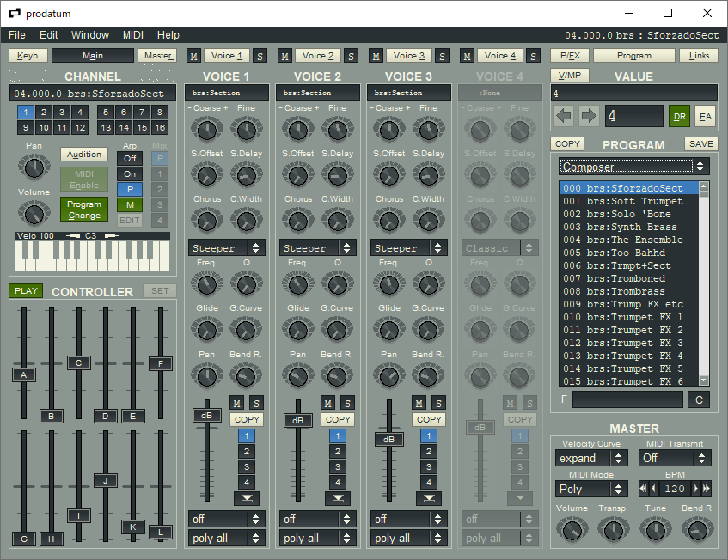
Task: Switch to the P/FX tab
Action: tap(569, 56)
